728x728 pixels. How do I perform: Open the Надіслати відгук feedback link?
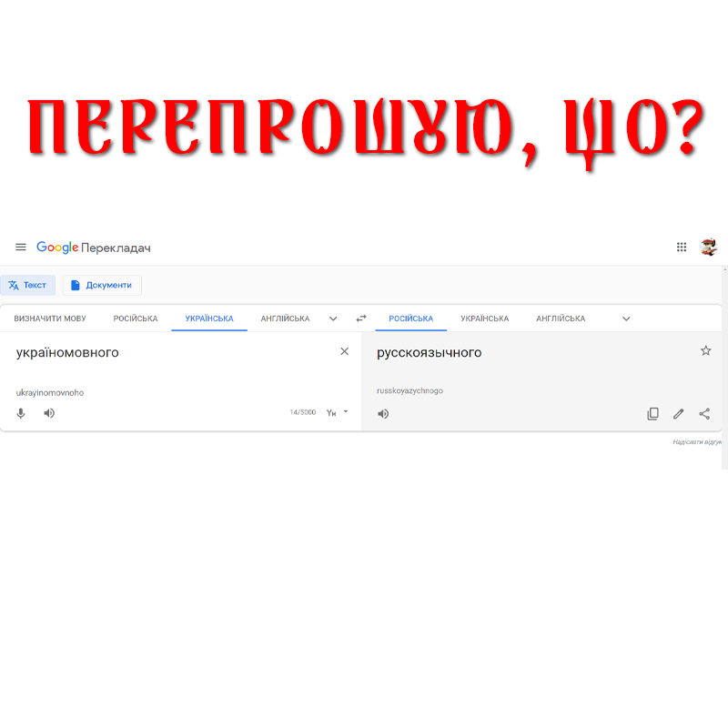coord(697,442)
